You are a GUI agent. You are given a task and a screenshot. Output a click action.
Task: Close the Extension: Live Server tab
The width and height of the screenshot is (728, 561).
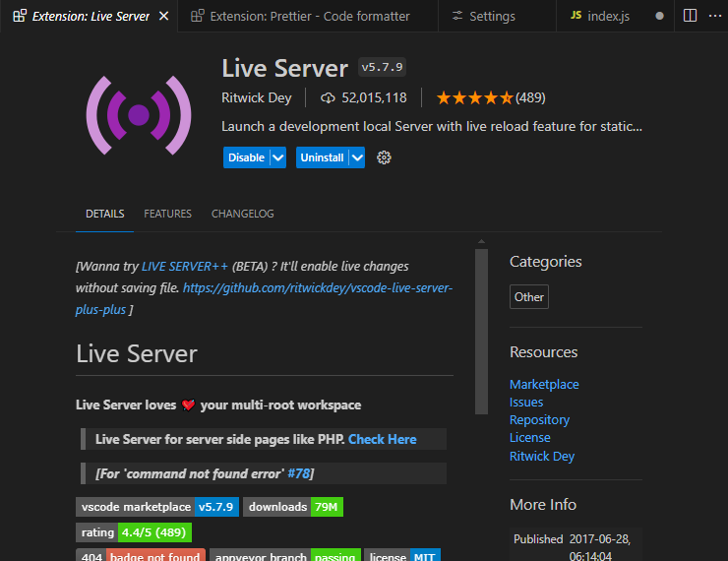click(164, 17)
